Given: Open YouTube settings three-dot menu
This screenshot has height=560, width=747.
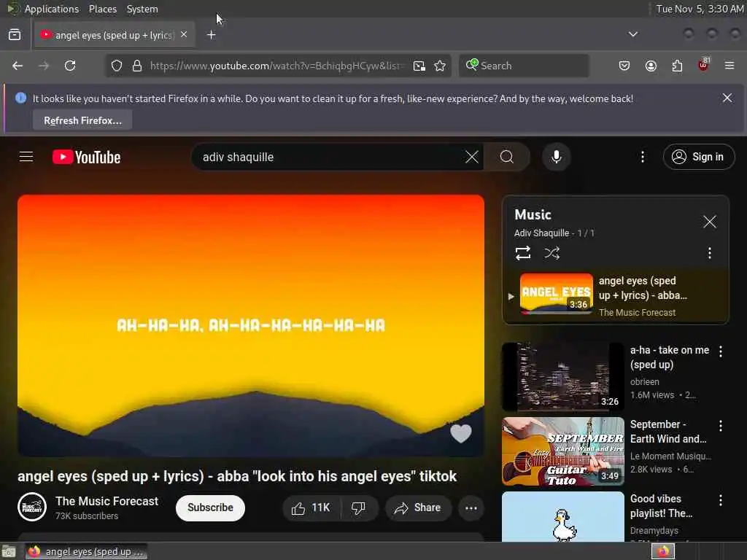Looking at the screenshot, I should coord(643,157).
